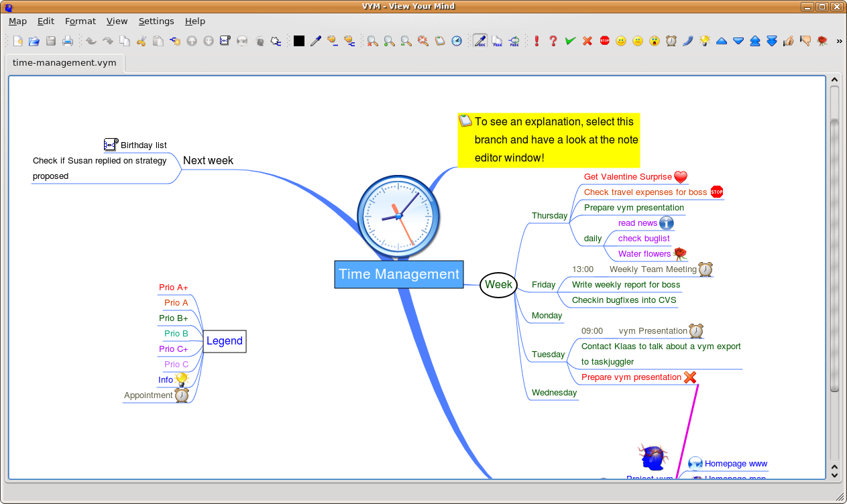This screenshot has width=847, height=504.
Task: Toggle the red cross flag in toolbar
Action: pyautogui.click(x=587, y=41)
